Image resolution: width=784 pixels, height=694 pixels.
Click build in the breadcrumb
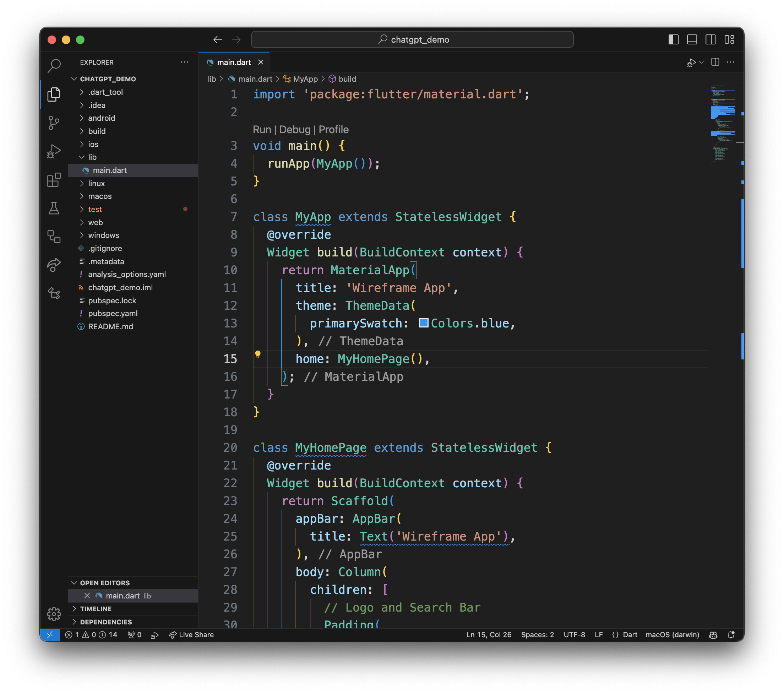click(347, 79)
